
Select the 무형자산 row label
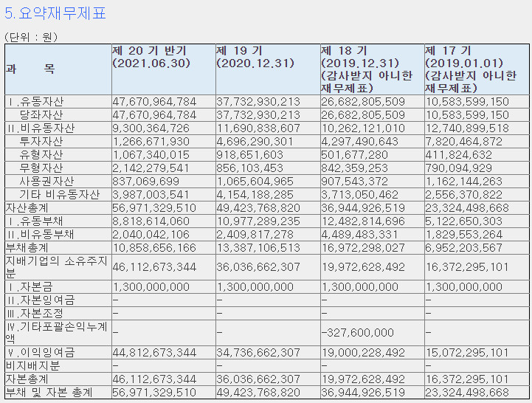[x=41, y=168]
